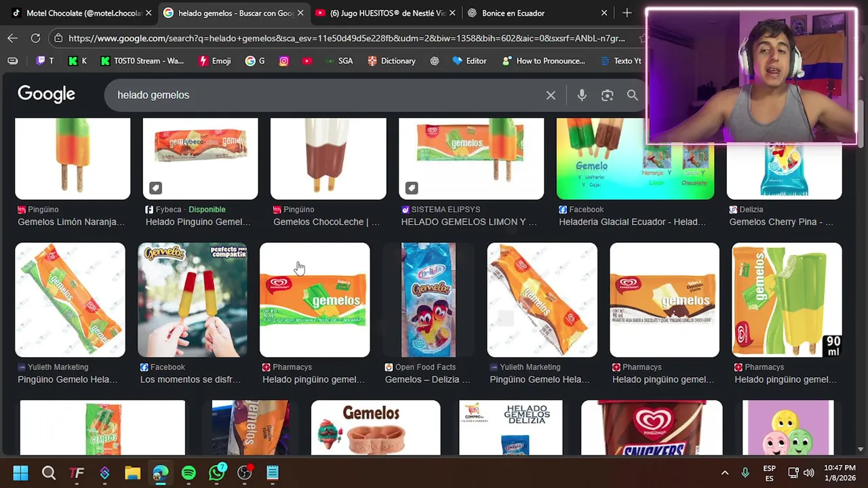
Task: Open the streamer webcam overlay
Action: tap(751, 77)
